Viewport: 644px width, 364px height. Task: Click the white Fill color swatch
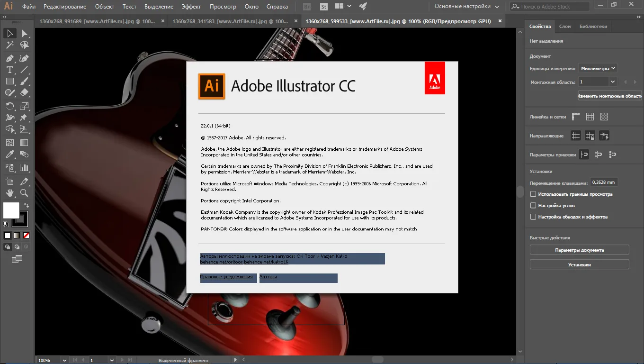tap(11, 210)
